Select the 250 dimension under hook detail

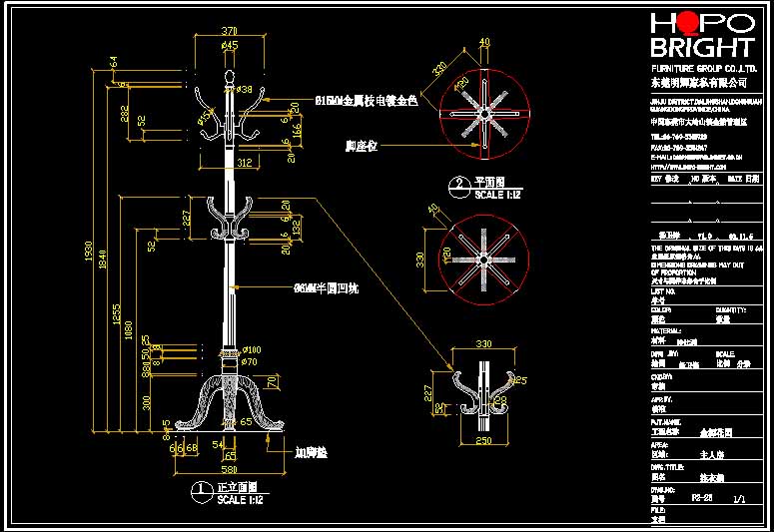click(x=483, y=441)
